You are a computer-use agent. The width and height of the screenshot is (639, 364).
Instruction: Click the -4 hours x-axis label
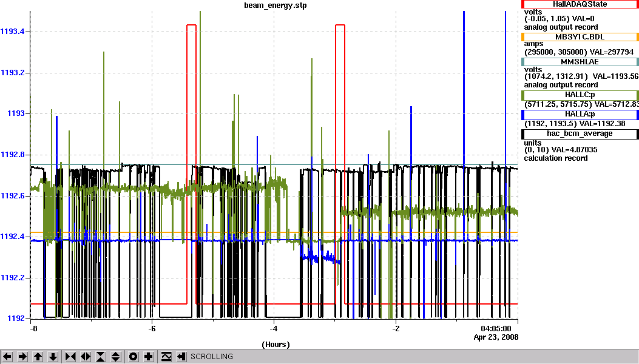coord(274,329)
